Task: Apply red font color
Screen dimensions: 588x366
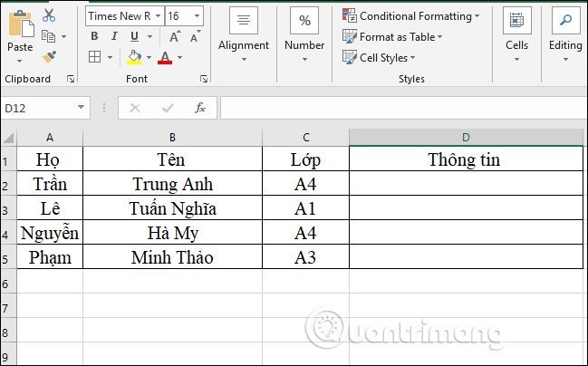Action: click(x=165, y=57)
